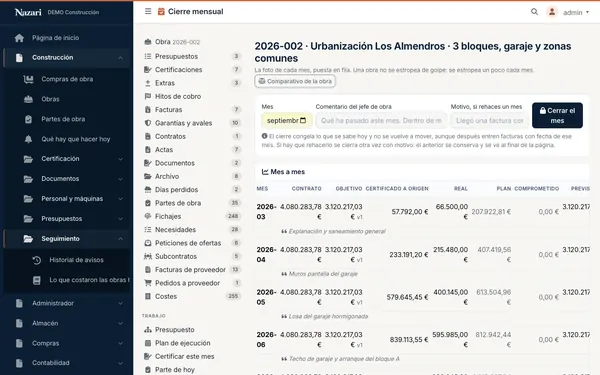Image resolution: width=600 pixels, height=375 pixels.
Task: Click the Comparativo de la obra button
Action: (x=295, y=82)
